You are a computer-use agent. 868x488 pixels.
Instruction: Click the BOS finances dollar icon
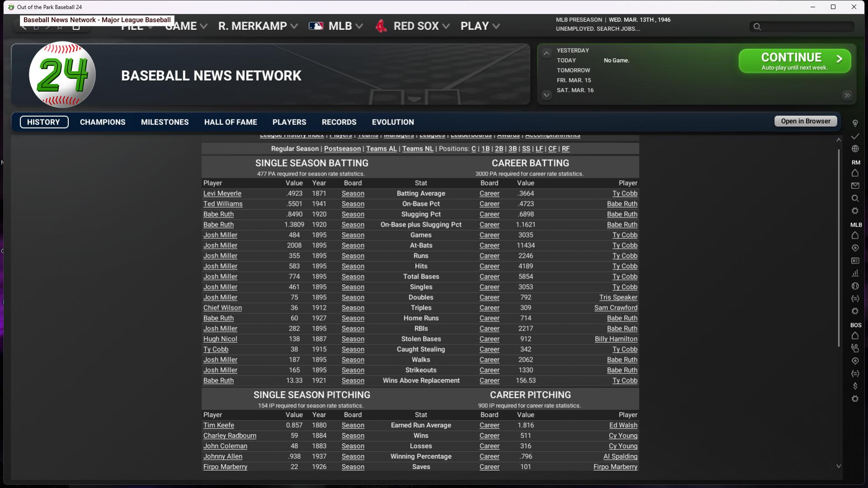(855, 386)
